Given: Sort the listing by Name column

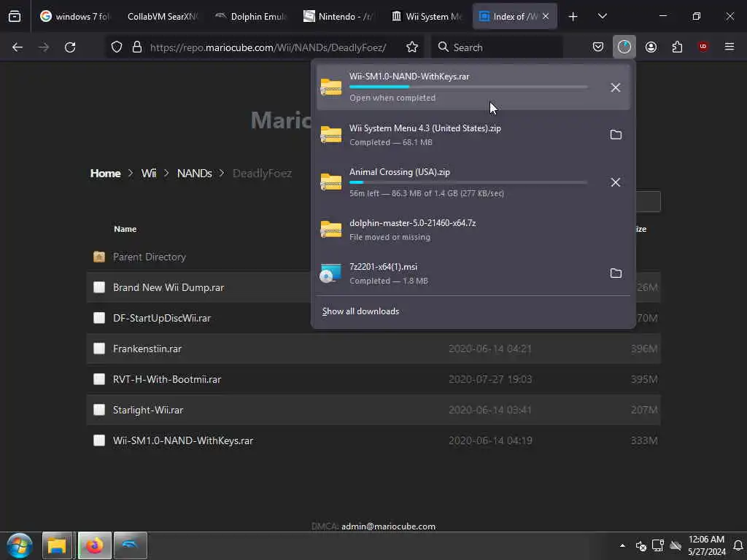Looking at the screenshot, I should 125,229.
